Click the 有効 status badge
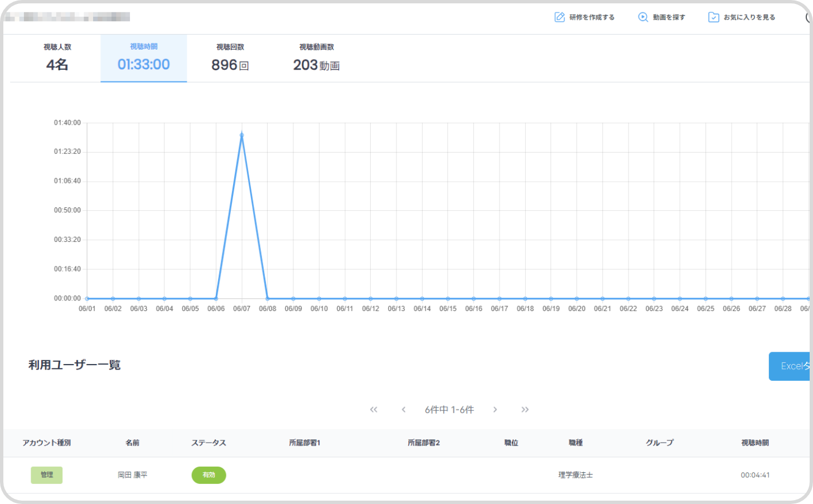Viewport: 813px width, 504px height. coord(209,475)
